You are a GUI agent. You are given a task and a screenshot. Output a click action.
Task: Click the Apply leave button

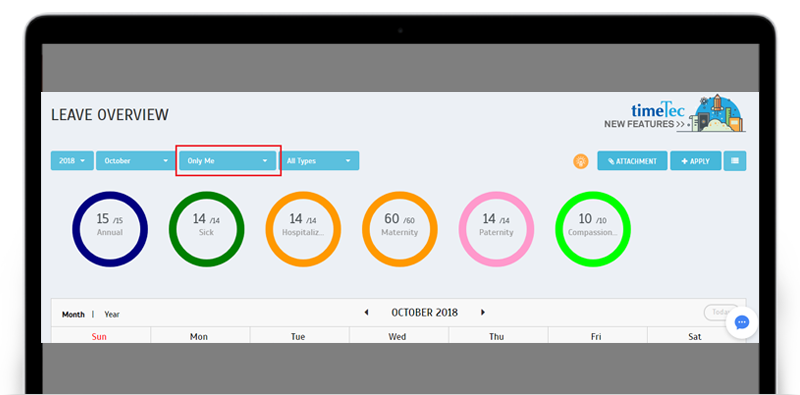click(x=696, y=161)
